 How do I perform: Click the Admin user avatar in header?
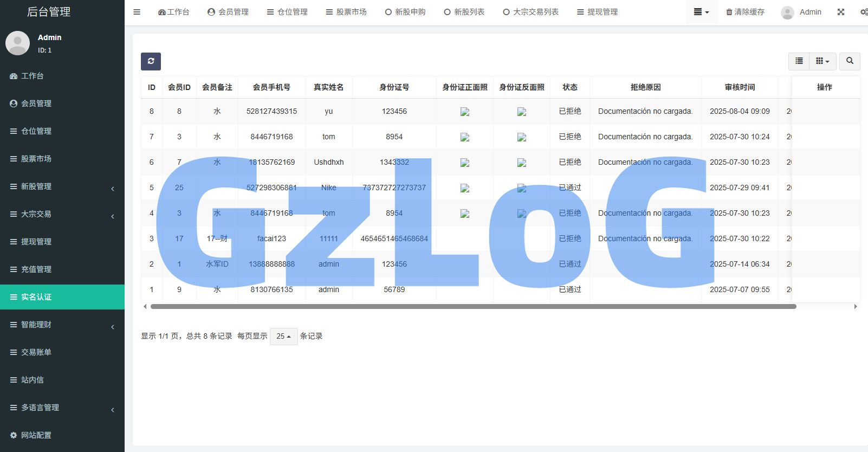[x=787, y=12]
